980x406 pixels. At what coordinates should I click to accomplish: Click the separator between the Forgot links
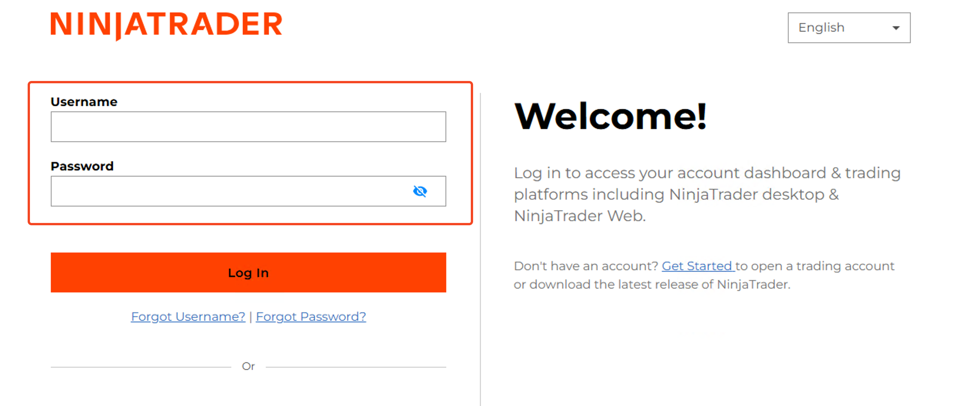pos(250,317)
